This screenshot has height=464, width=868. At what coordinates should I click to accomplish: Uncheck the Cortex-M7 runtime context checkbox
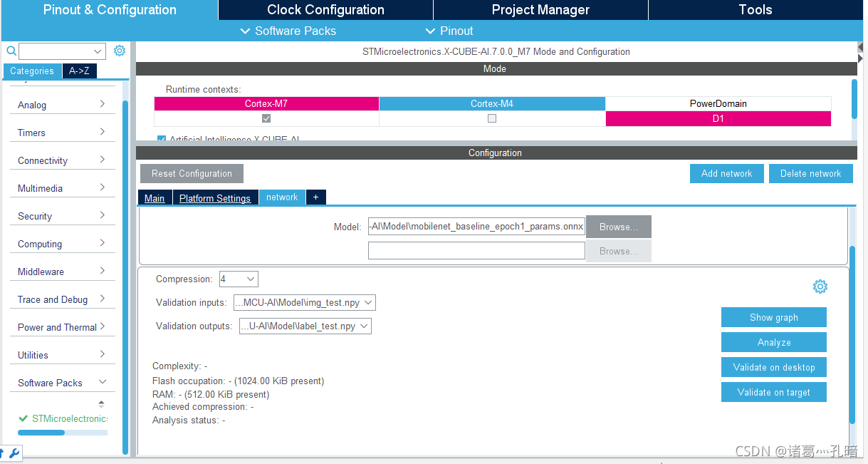point(266,119)
